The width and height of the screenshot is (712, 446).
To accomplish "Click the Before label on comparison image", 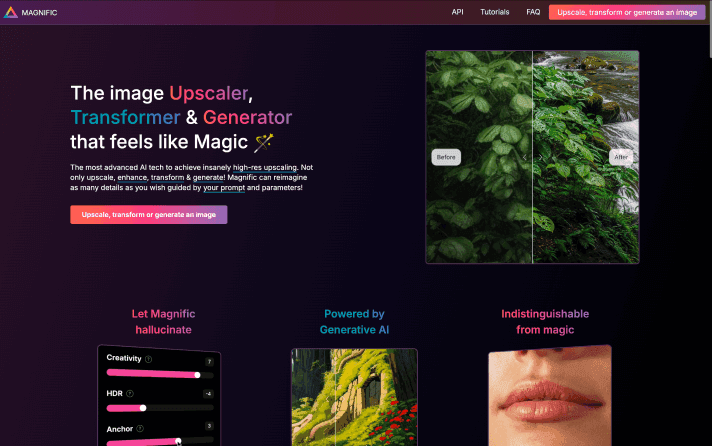I will (446, 157).
